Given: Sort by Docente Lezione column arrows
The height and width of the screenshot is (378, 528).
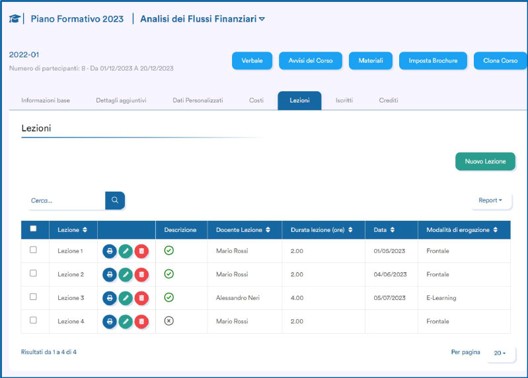Looking at the screenshot, I should pos(268,230).
